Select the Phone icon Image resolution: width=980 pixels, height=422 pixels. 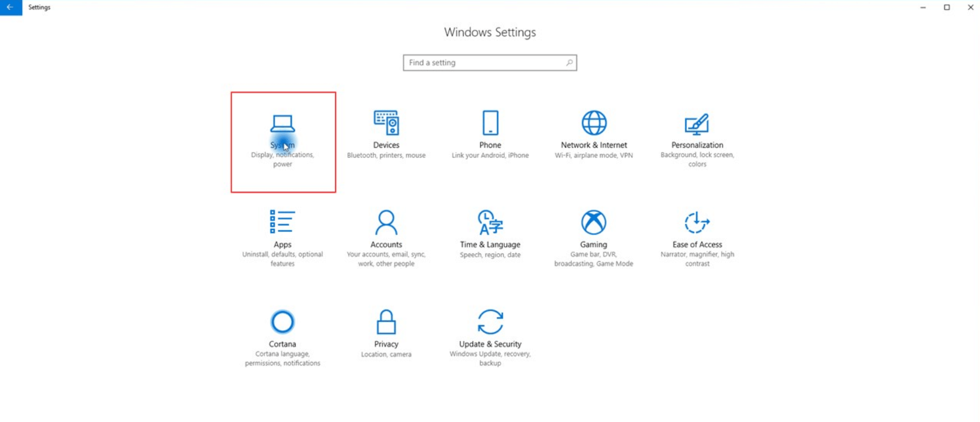coord(490,122)
